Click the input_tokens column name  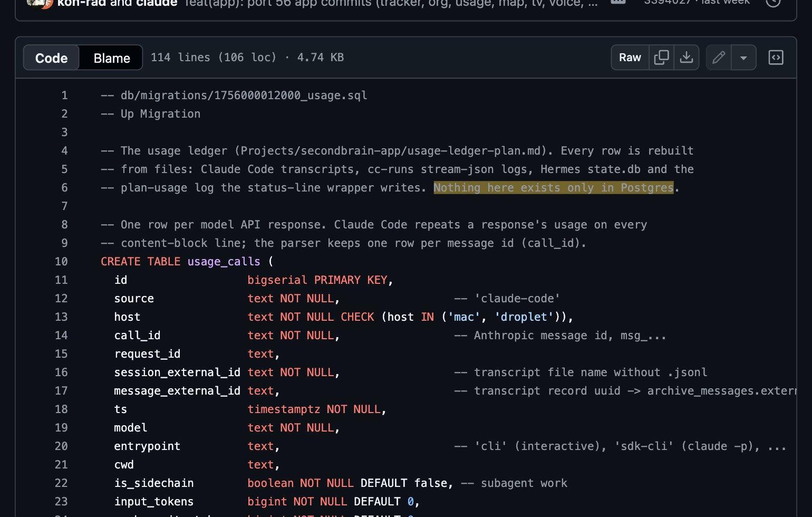coord(154,502)
